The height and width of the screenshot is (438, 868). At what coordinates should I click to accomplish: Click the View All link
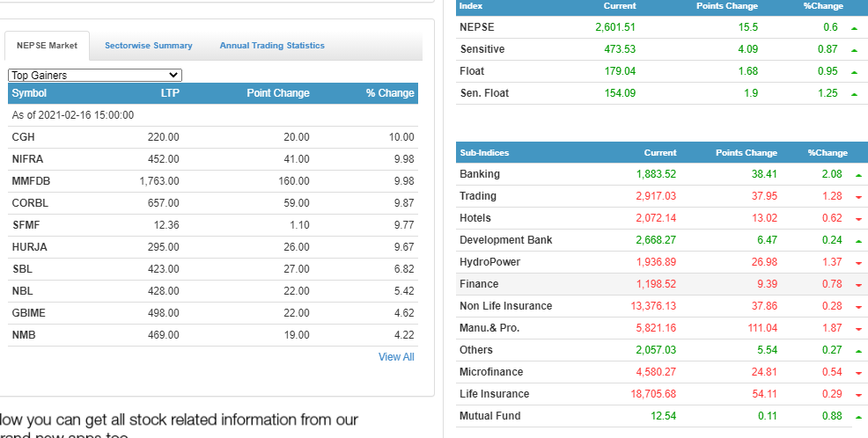tap(396, 357)
